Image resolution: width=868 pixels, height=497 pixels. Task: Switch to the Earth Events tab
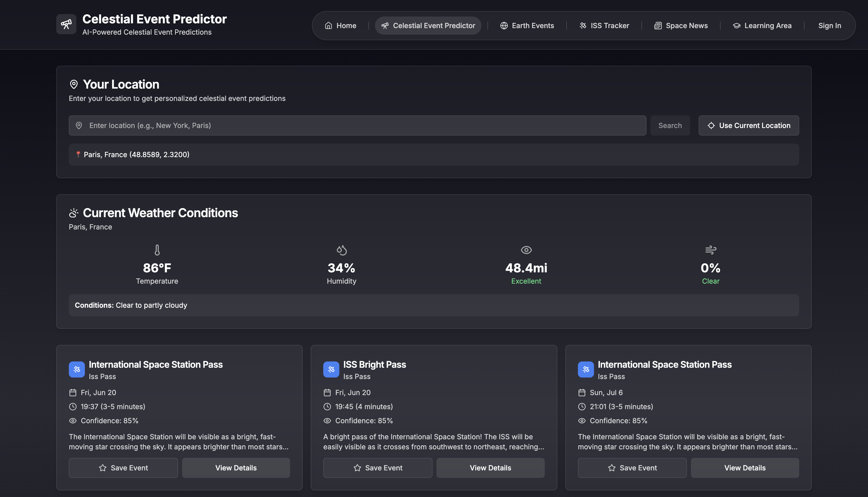[x=527, y=26]
